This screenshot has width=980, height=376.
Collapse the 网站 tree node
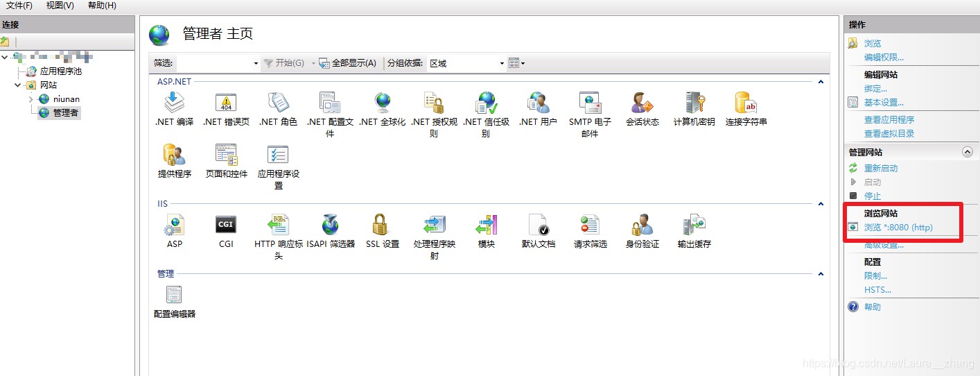[19, 85]
